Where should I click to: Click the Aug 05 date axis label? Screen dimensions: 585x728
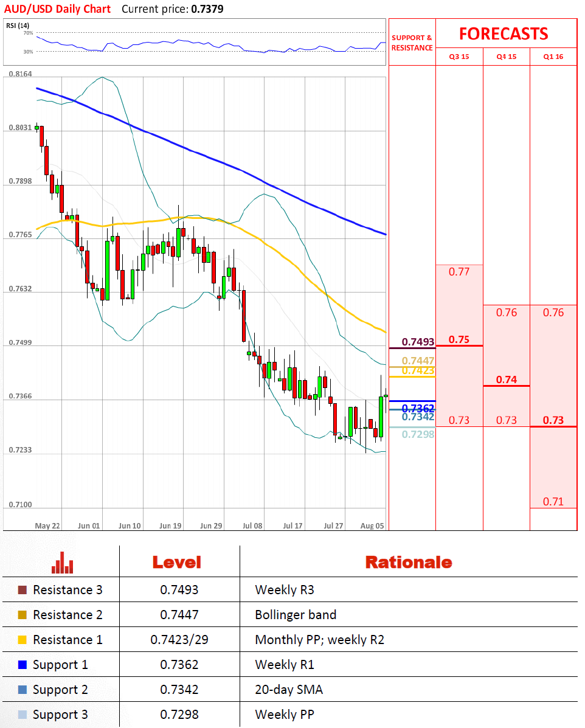coord(372,525)
